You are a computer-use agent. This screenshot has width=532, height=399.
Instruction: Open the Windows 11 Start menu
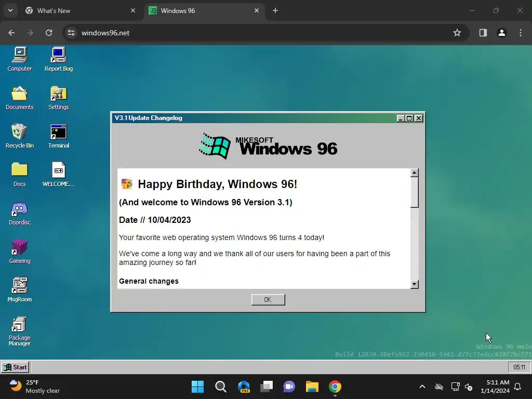[197, 387]
